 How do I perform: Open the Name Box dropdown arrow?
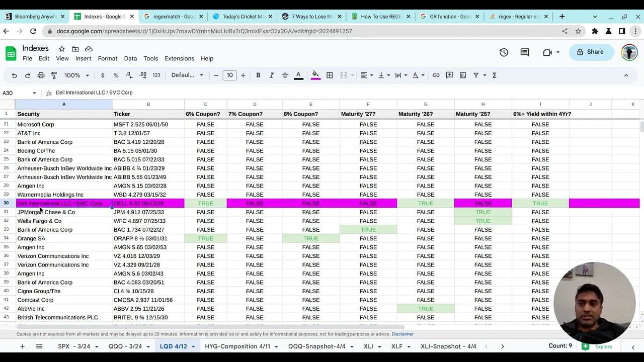pyautogui.click(x=34, y=93)
